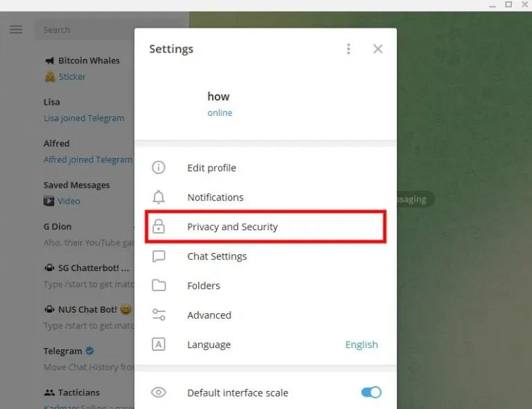Click the Folders icon

click(159, 286)
